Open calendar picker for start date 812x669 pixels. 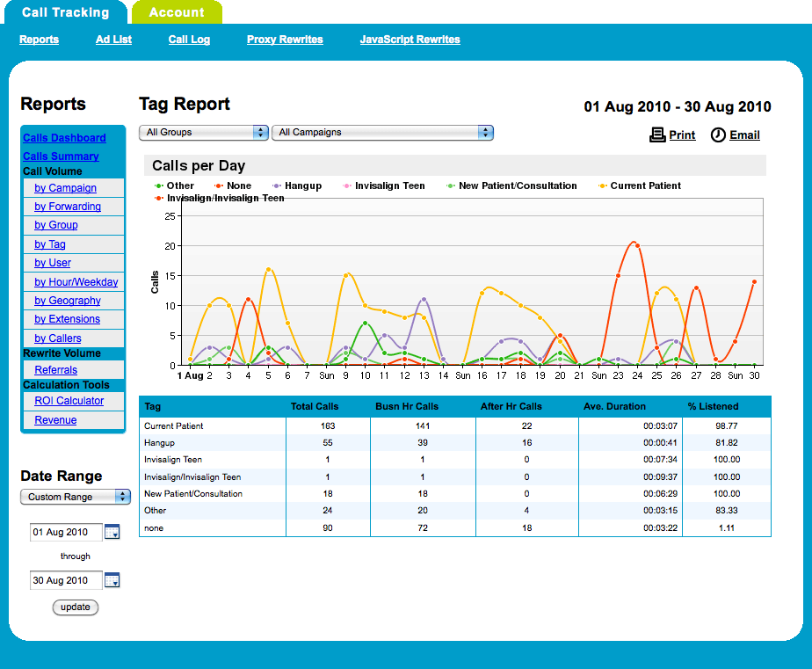112,532
